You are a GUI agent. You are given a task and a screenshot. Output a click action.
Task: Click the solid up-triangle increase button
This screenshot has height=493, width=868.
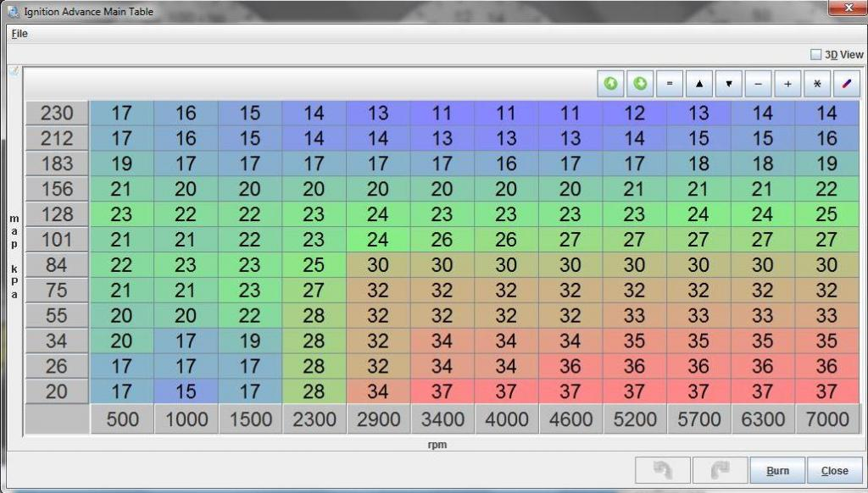699,84
